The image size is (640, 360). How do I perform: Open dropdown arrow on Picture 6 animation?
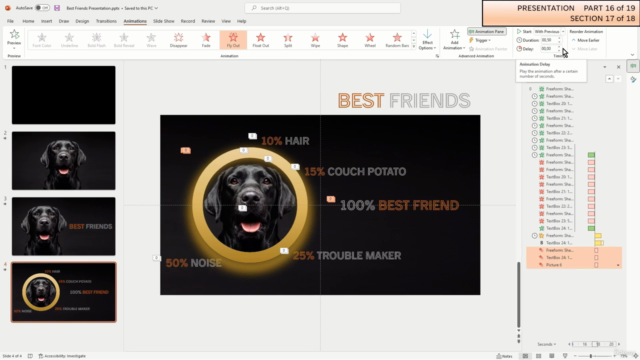tap(618, 265)
